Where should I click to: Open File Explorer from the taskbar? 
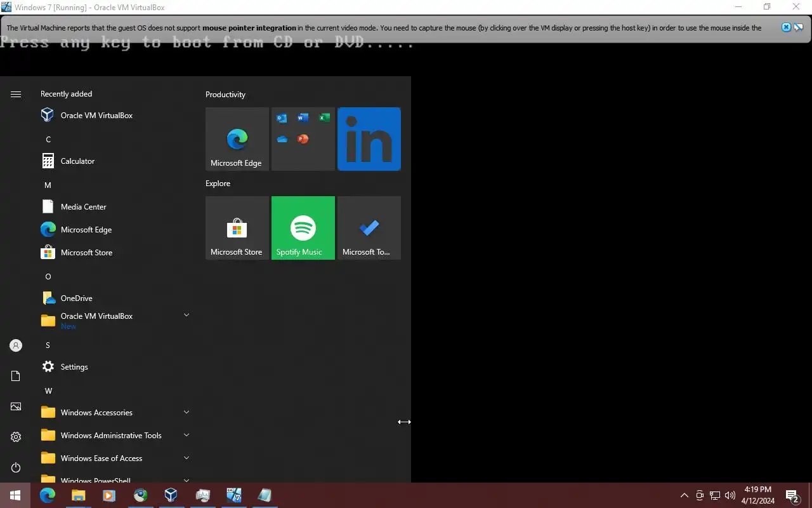click(x=78, y=495)
